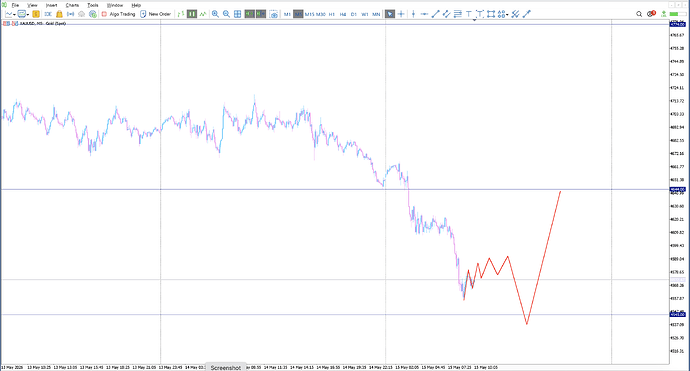The image size is (690, 371).
Task: Select the vertical line tool
Action: 413,14
